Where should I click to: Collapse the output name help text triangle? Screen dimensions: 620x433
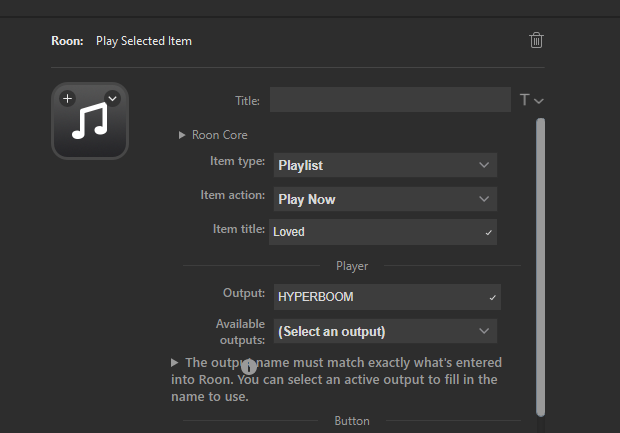174,363
